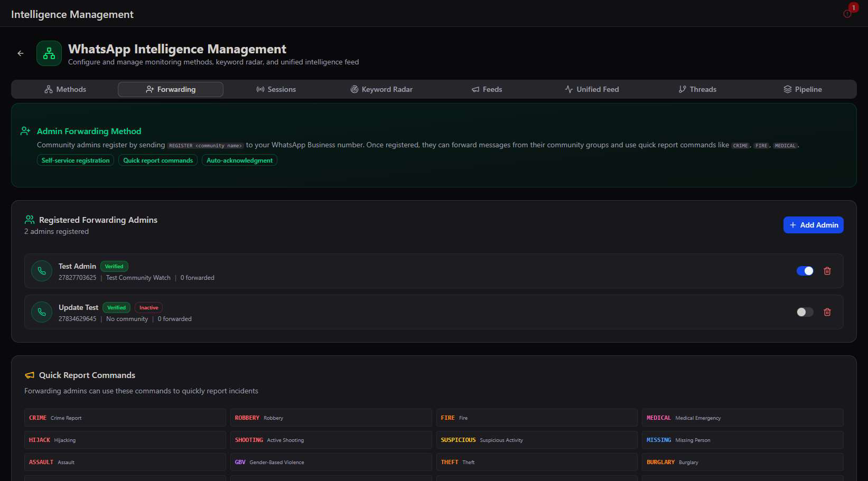The image size is (868, 481).
Task: Disable the Test Admin toggle switch
Action: [x=805, y=271]
